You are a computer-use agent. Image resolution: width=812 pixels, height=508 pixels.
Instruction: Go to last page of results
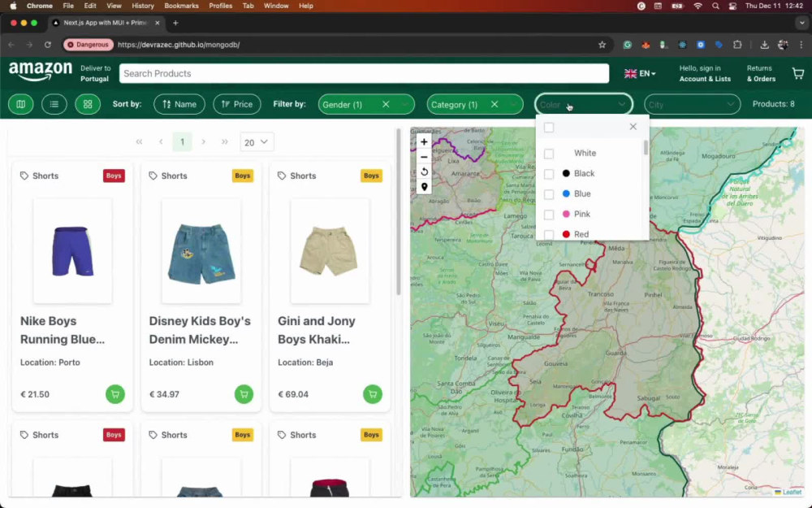pyautogui.click(x=225, y=141)
